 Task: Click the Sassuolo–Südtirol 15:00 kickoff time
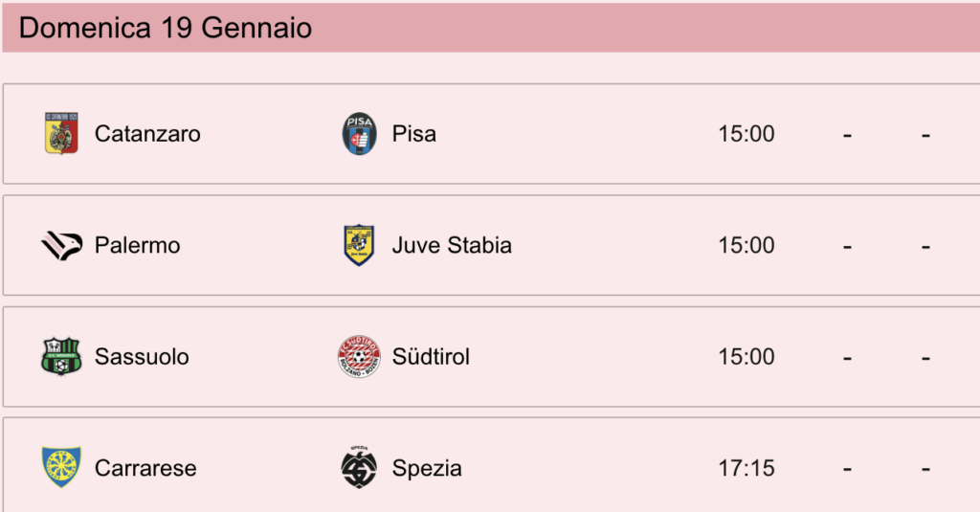tap(746, 356)
